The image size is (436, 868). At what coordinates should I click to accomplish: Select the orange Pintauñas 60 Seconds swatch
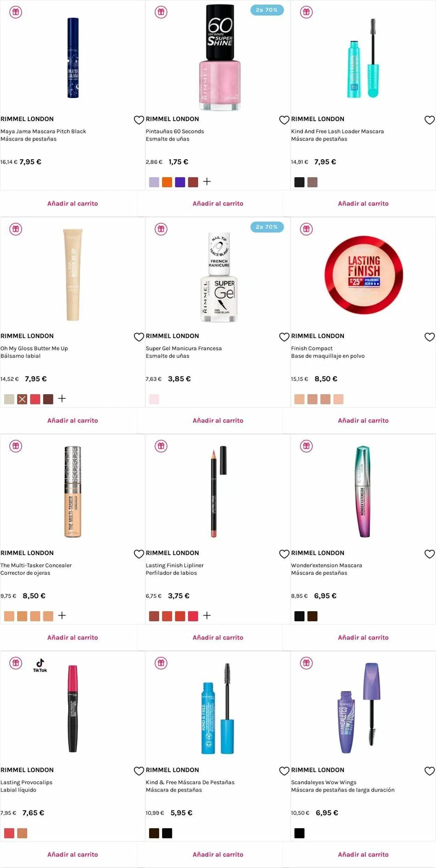point(167,182)
